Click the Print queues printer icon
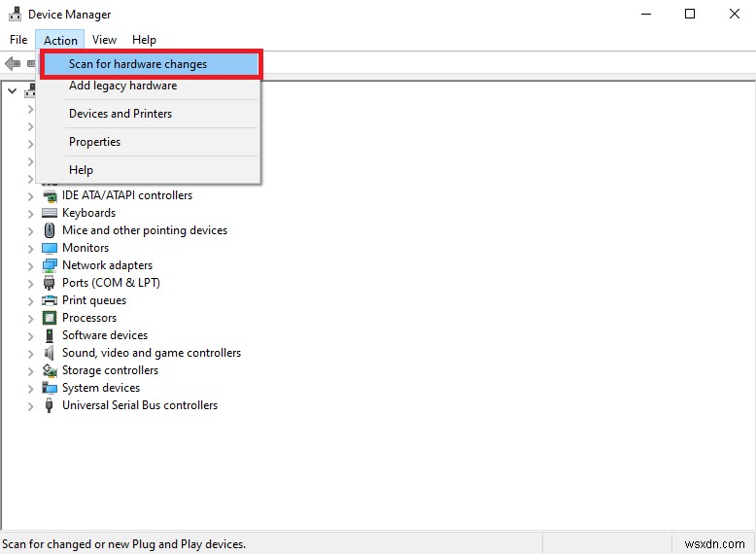The width and height of the screenshot is (756, 554). 50,301
